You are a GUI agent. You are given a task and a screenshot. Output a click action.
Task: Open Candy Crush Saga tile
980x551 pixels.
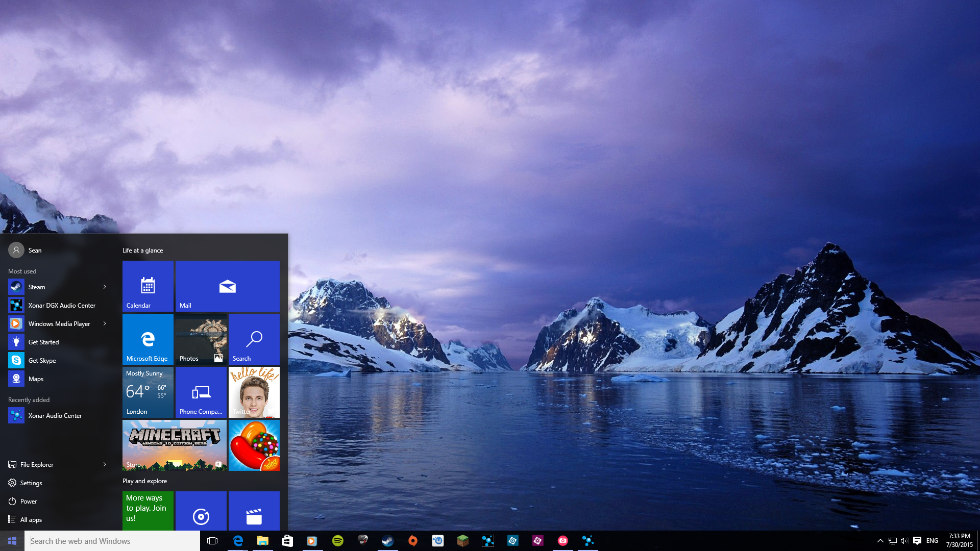[253, 445]
